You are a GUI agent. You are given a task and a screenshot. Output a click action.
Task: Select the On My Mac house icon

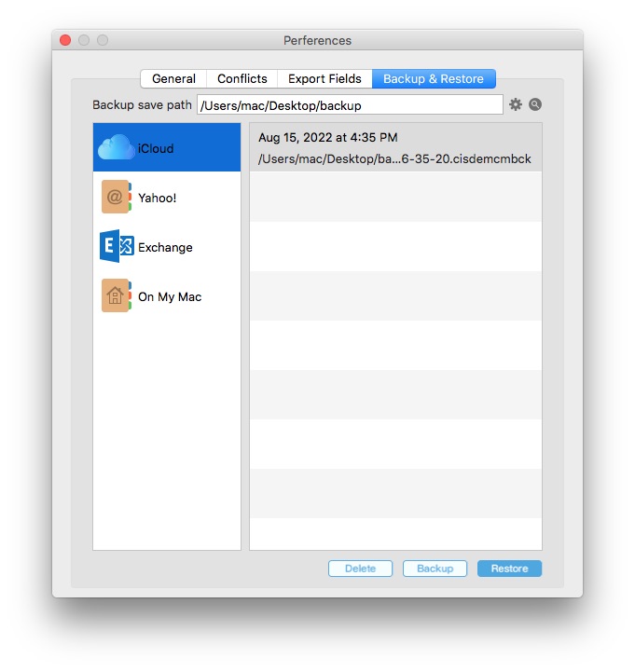point(117,295)
